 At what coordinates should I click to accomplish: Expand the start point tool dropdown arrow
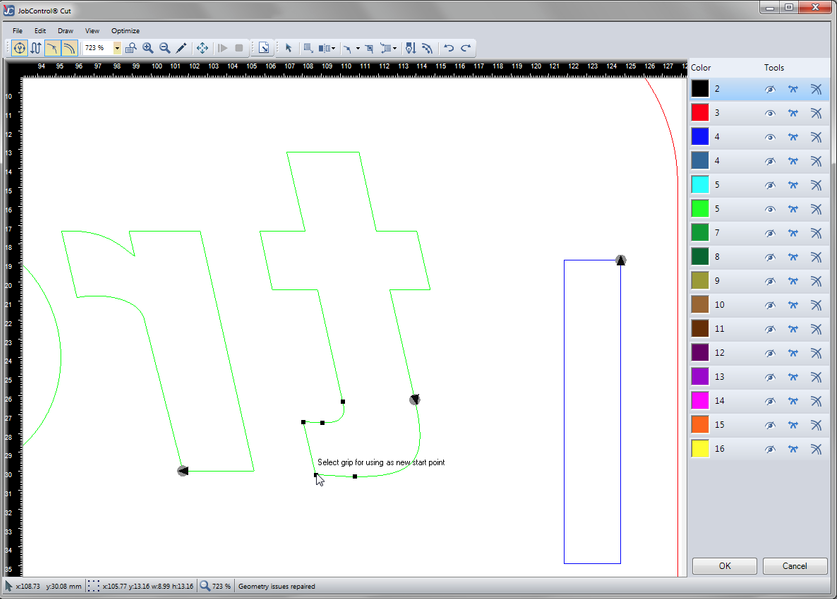[357, 48]
